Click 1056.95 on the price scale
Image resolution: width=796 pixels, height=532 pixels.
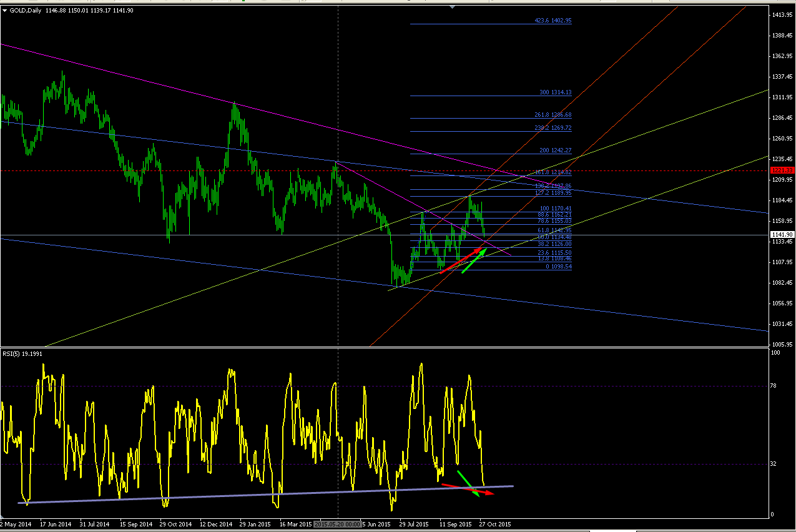click(782, 303)
